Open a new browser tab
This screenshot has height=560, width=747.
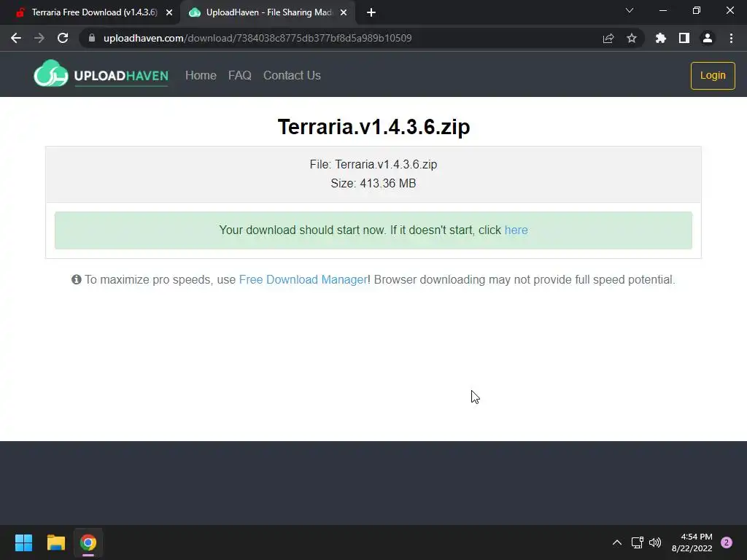click(x=371, y=13)
